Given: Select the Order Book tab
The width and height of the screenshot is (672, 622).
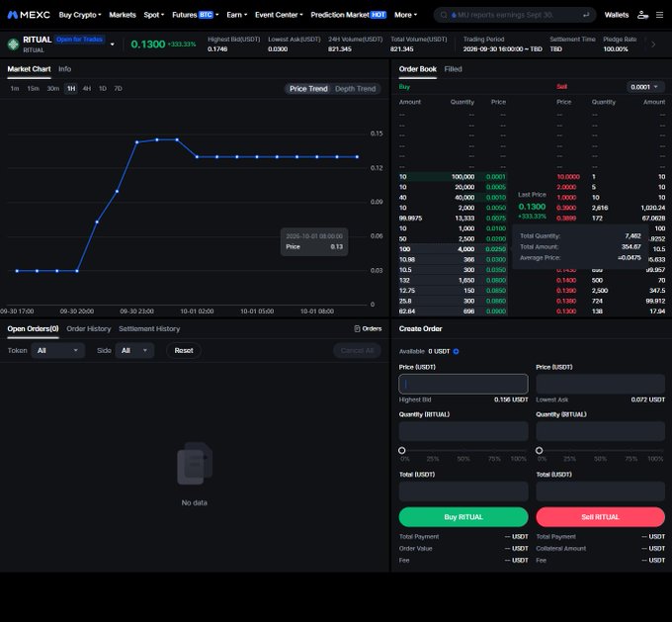Looking at the screenshot, I should coord(417,69).
